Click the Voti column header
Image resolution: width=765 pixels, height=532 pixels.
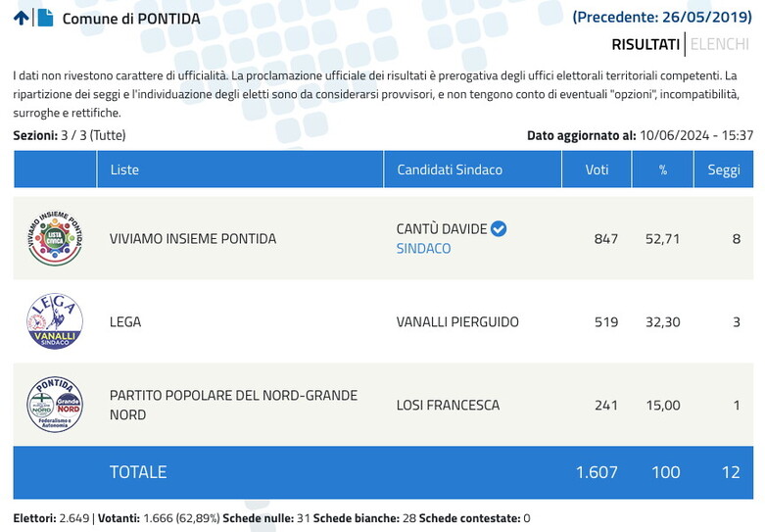click(597, 169)
